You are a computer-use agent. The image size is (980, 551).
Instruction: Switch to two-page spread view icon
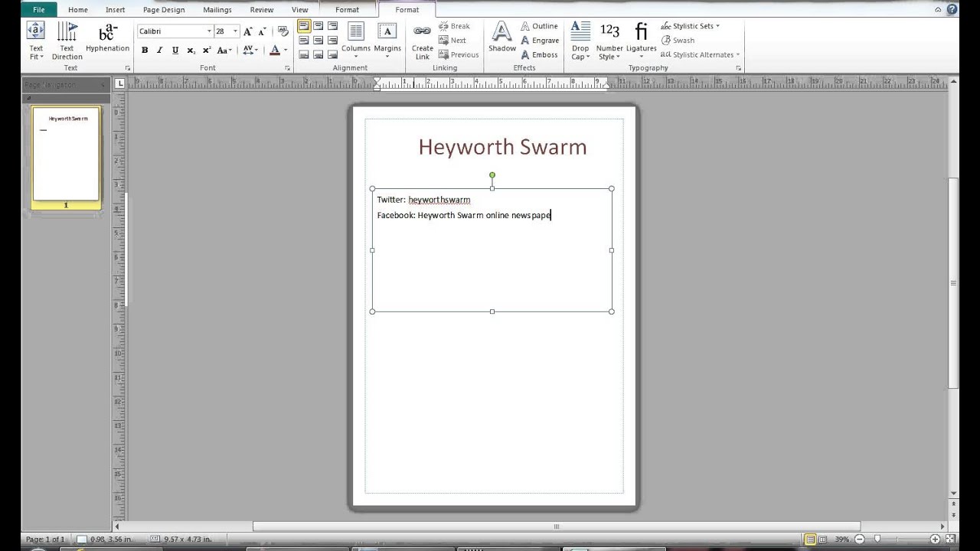click(822, 540)
